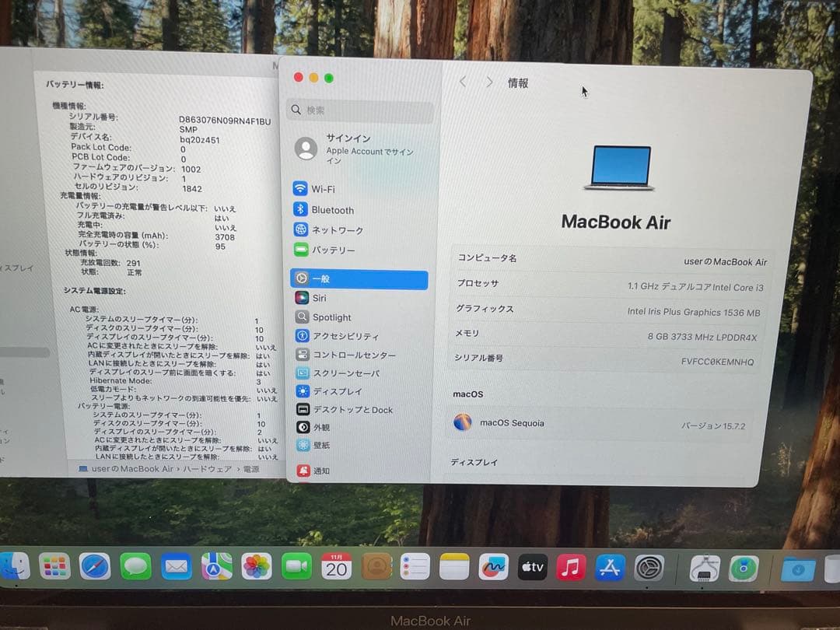Select the デスクトップとDock settings entry
Image resolution: width=840 pixels, height=630 pixels.
[x=303, y=409]
